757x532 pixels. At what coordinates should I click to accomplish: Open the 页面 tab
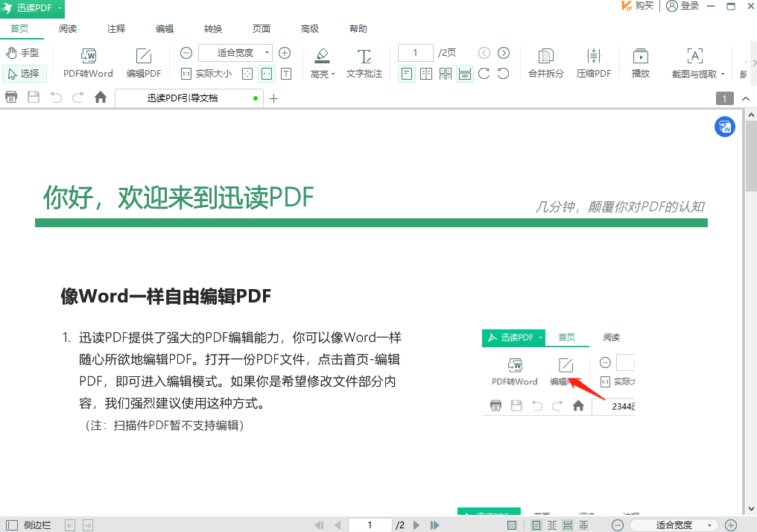262,29
